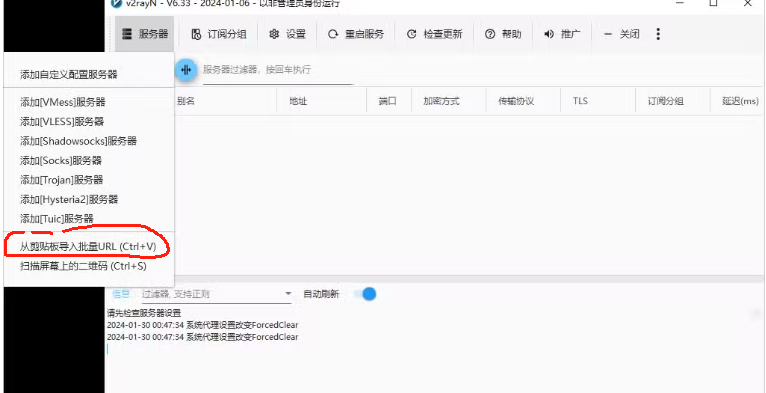Open 订阅分组 subscription group menu

(218, 34)
